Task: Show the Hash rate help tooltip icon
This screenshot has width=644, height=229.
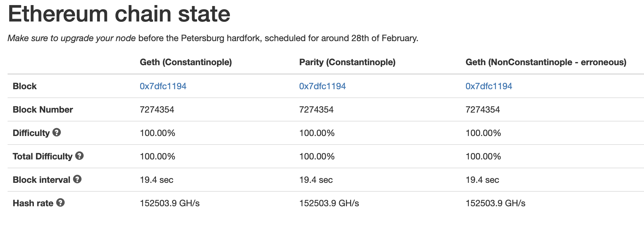Action: pyautogui.click(x=60, y=203)
